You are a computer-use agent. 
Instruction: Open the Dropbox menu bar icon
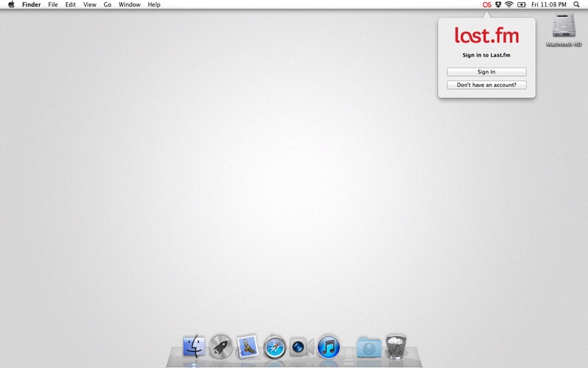coord(498,4)
